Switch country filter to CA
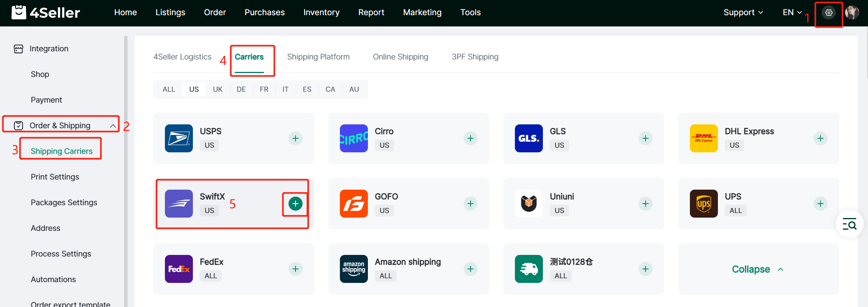This screenshot has height=307, width=868. [x=330, y=89]
